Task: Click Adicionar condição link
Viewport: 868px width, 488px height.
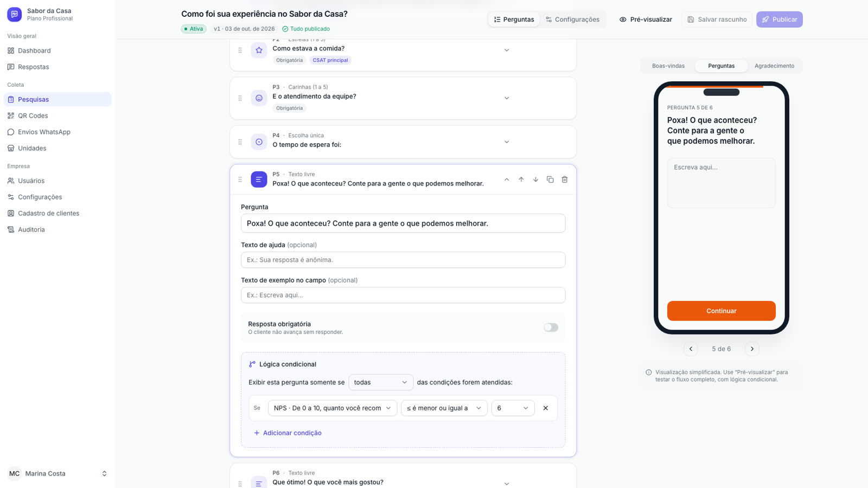Action: 288,433
